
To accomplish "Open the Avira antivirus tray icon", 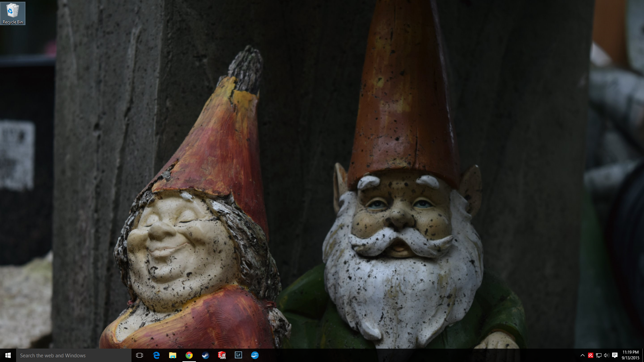I will tap(591, 355).
